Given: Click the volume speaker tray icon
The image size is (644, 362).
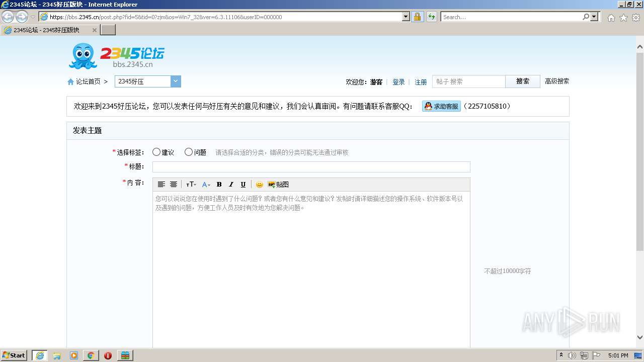Looking at the screenshot, I should (x=572, y=355).
